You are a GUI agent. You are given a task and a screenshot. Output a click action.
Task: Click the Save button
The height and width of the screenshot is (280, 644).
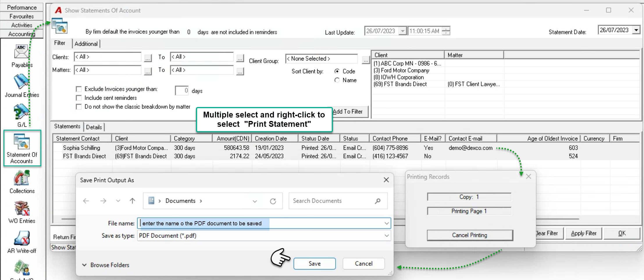pos(315,263)
